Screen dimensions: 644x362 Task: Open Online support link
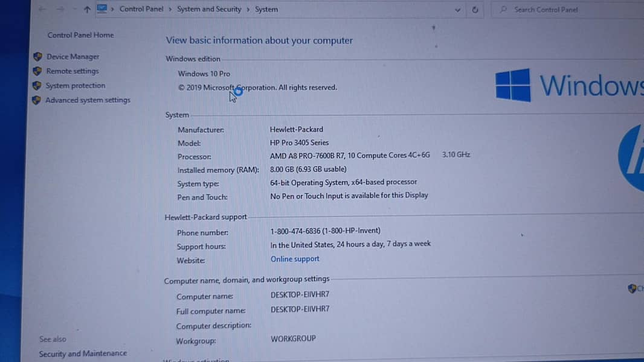294,259
